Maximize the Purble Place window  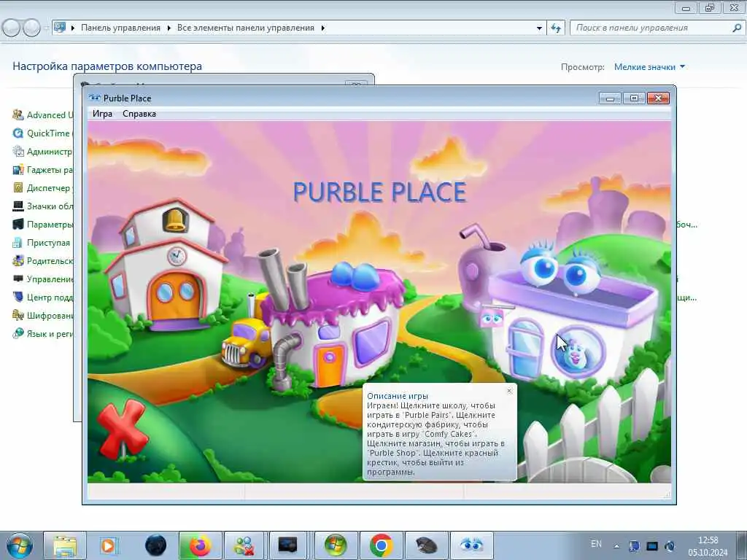634,98
